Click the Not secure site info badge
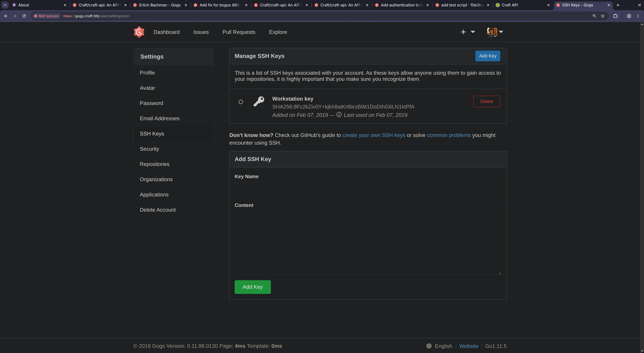Image resolution: width=644 pixels, height=353 pixels. pyautogui.click(x=46, y=16)
